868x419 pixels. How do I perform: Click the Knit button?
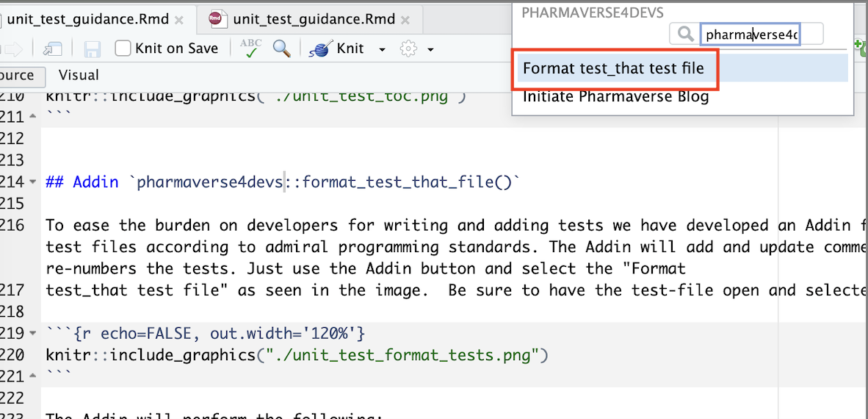point(339,49)
